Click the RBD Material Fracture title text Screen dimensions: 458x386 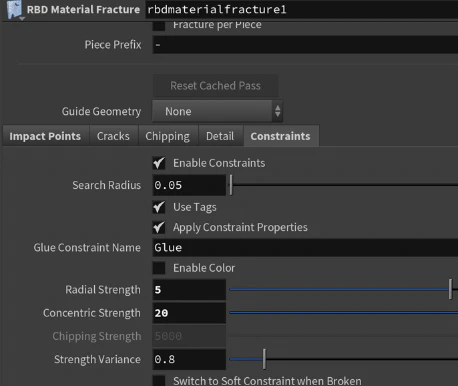(83, 10)
